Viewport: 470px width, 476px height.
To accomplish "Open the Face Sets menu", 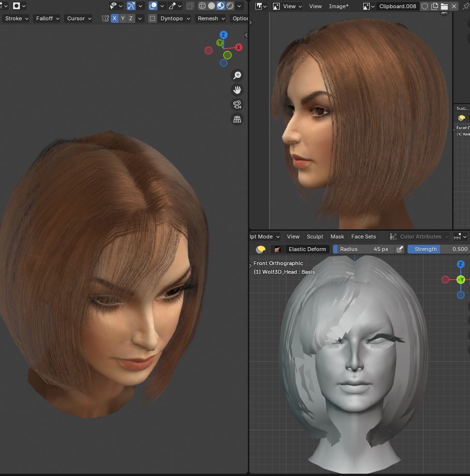I will [x=364, y=237].
